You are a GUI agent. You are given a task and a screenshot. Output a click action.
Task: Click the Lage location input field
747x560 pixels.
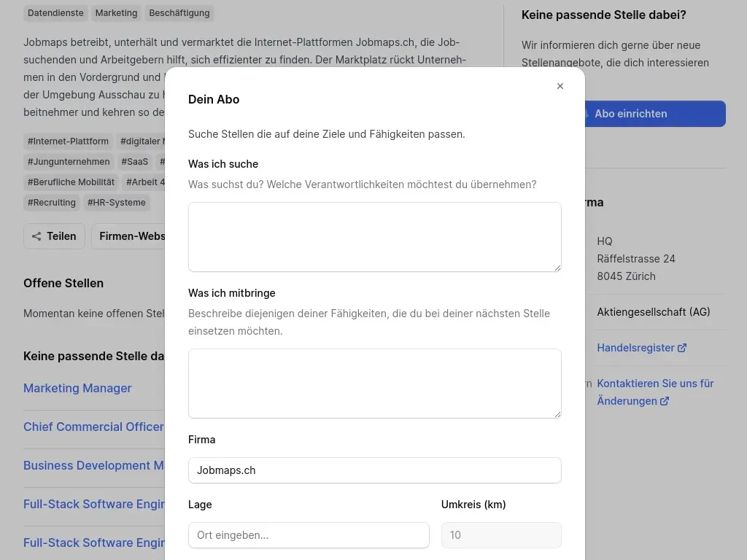click(x=309, y=535)
